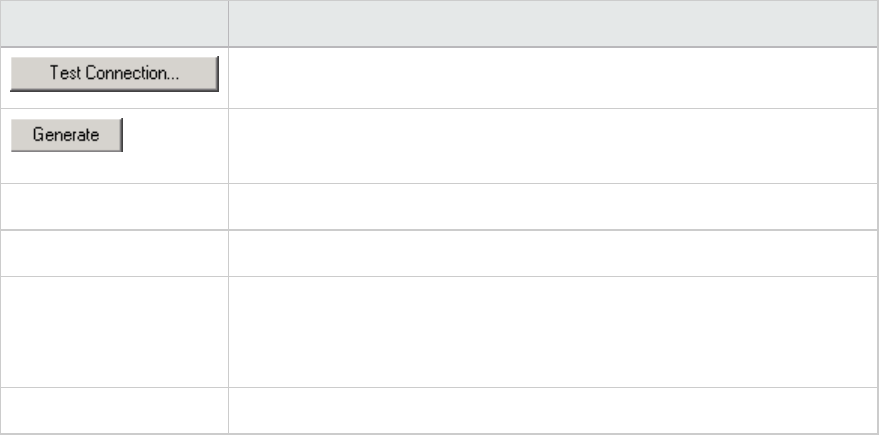Click the Test Connection button
Viewport: 879px width, 435px height.
(114, 75)
